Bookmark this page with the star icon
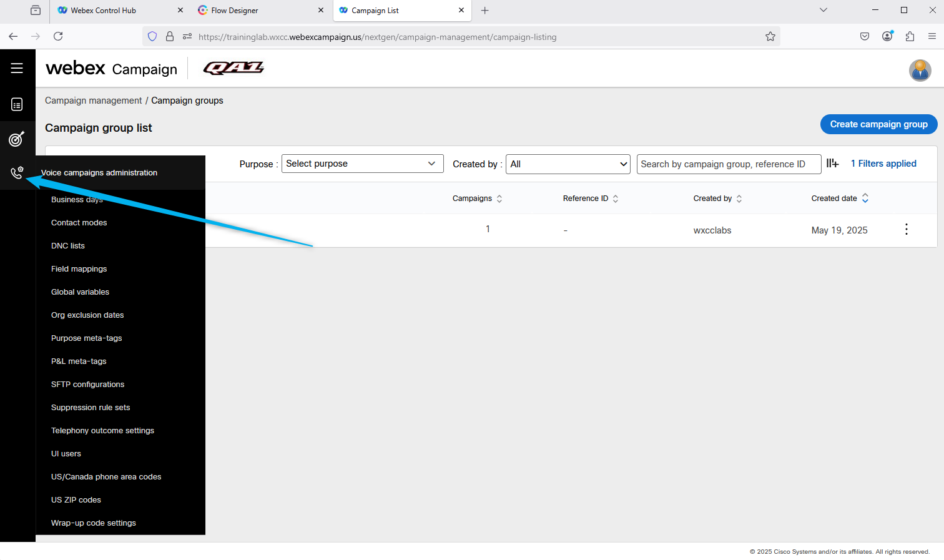Image resolution: width=944 pixels, height=560 pixels. tap(770, 37)
